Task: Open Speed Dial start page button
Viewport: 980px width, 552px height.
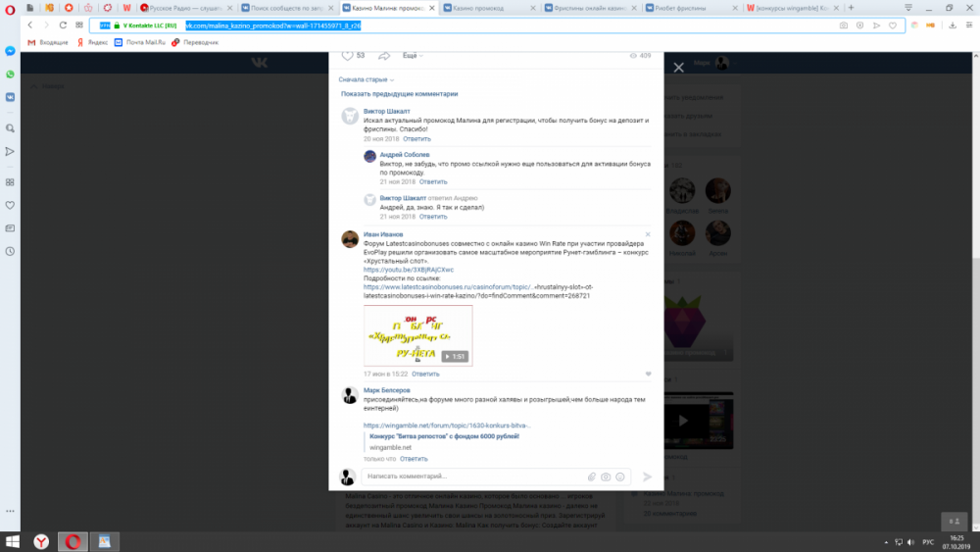Action: (79, 25)
